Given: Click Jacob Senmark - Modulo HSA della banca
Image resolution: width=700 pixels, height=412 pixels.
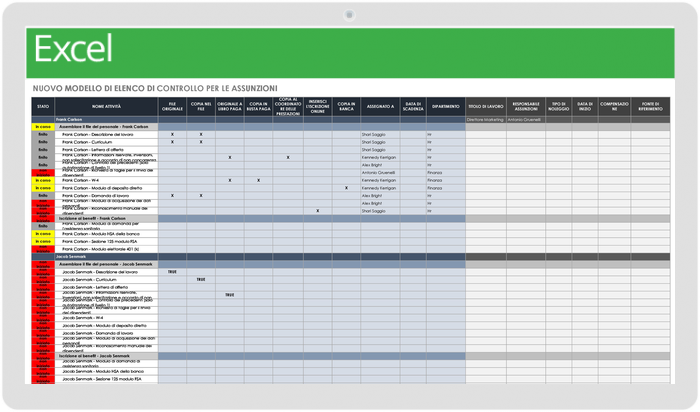Looking at the screenshot, I should point(106,371).
